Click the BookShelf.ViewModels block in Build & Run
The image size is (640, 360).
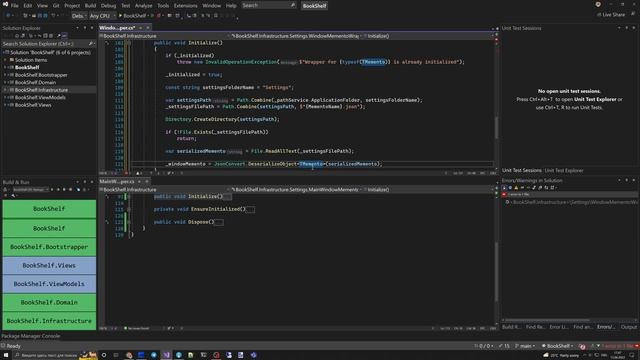(49, 284)
